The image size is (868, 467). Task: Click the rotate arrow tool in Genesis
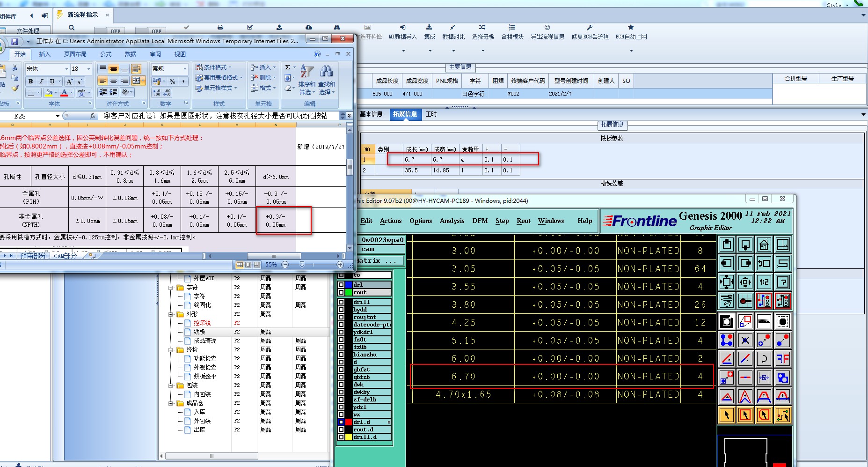coord(764,359)
